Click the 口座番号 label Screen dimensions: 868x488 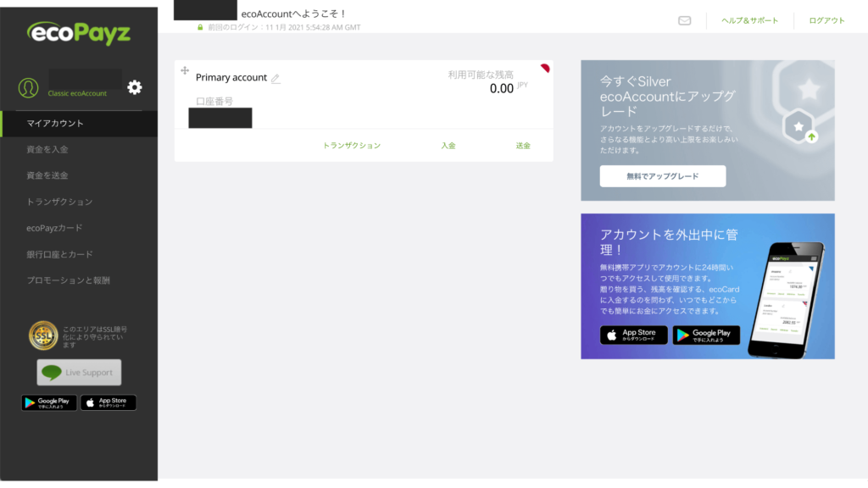[214, 102]
